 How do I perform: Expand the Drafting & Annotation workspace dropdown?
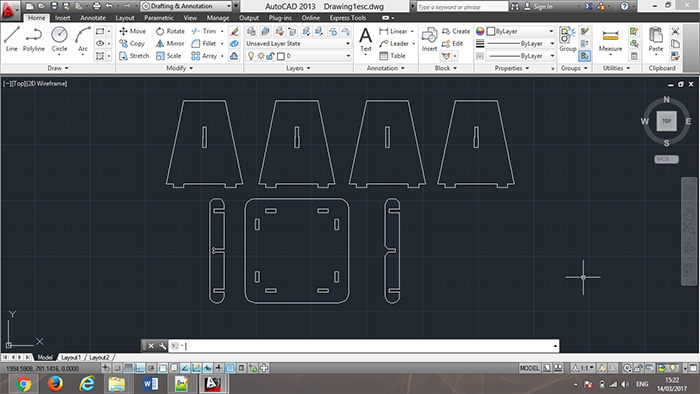187,6
